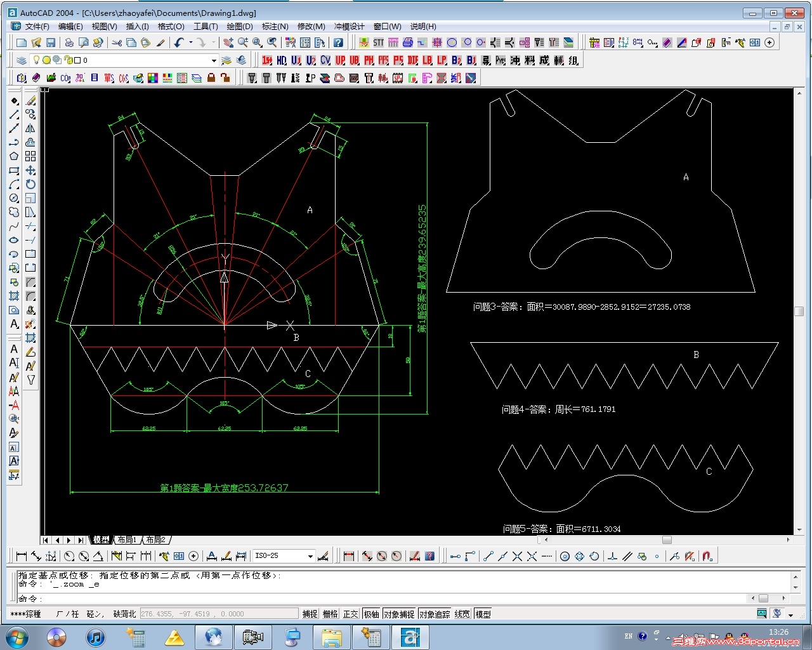This screenshot has width=812, height=650.
Task: Select the 模型 model tab
Action: (101, 540)
